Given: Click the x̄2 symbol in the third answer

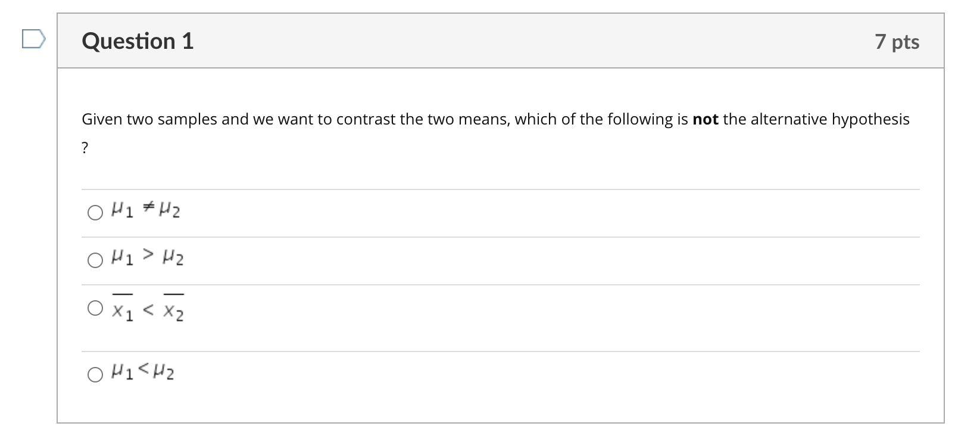Looking at the screenshot, I should (174, 310).
